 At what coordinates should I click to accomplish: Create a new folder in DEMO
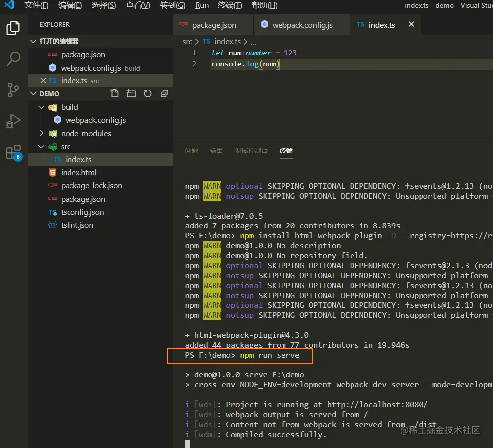(131, 93)
